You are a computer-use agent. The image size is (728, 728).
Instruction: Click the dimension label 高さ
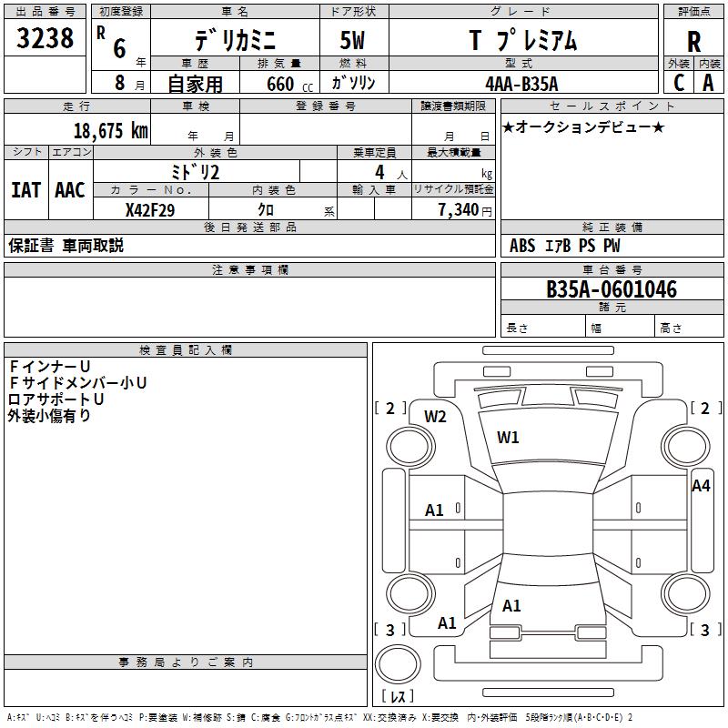point(671,329)
